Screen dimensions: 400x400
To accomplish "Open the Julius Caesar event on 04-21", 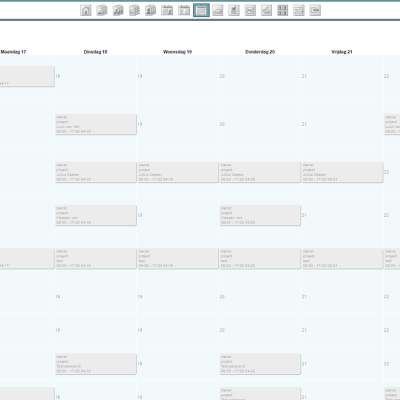I will [342, 172].
